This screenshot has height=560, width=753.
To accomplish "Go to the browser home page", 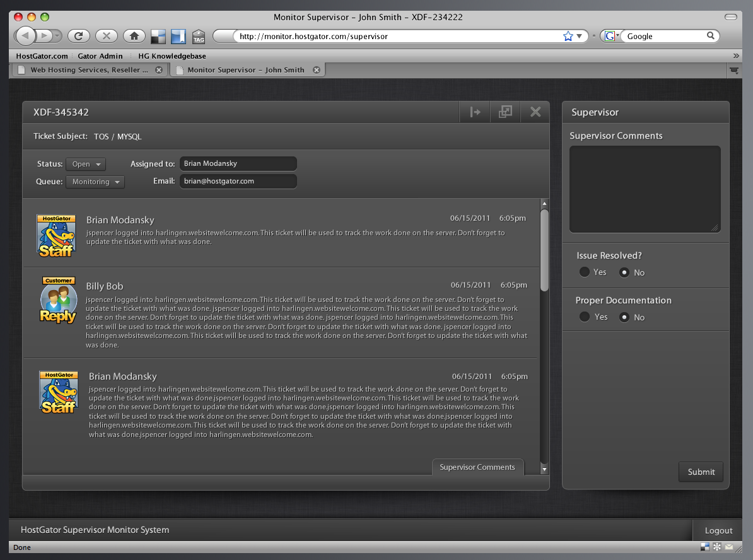I will coord(134,35).
